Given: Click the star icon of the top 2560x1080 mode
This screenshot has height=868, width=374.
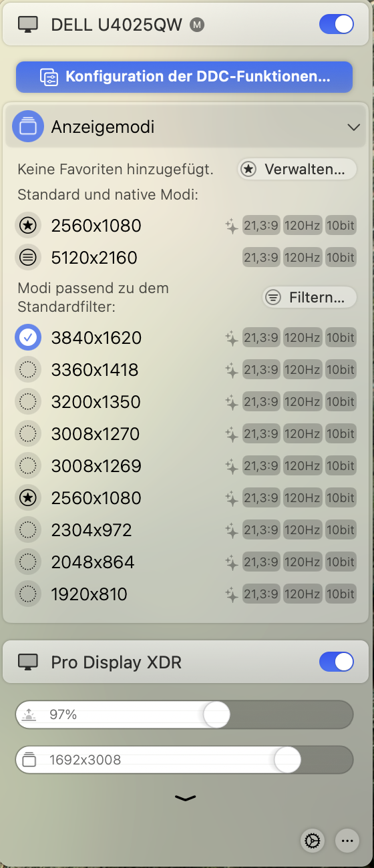Looking at the screenshot, I should [28, 226].
